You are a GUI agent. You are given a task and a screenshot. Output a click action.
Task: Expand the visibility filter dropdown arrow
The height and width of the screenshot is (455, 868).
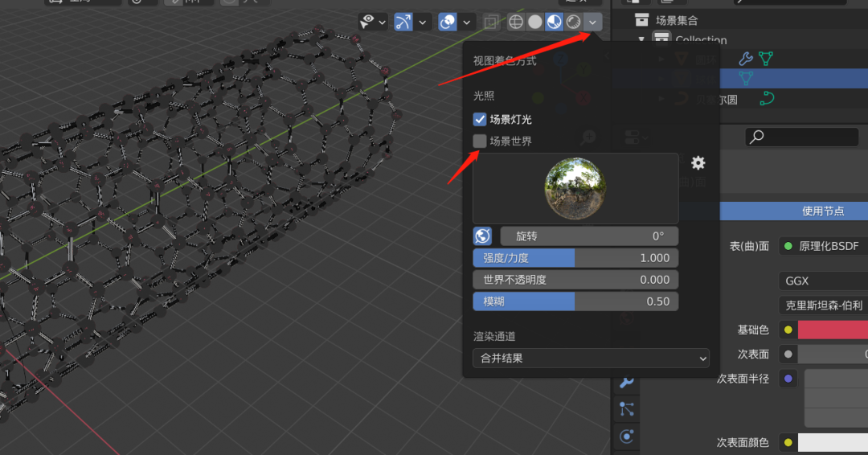(382, 23)
